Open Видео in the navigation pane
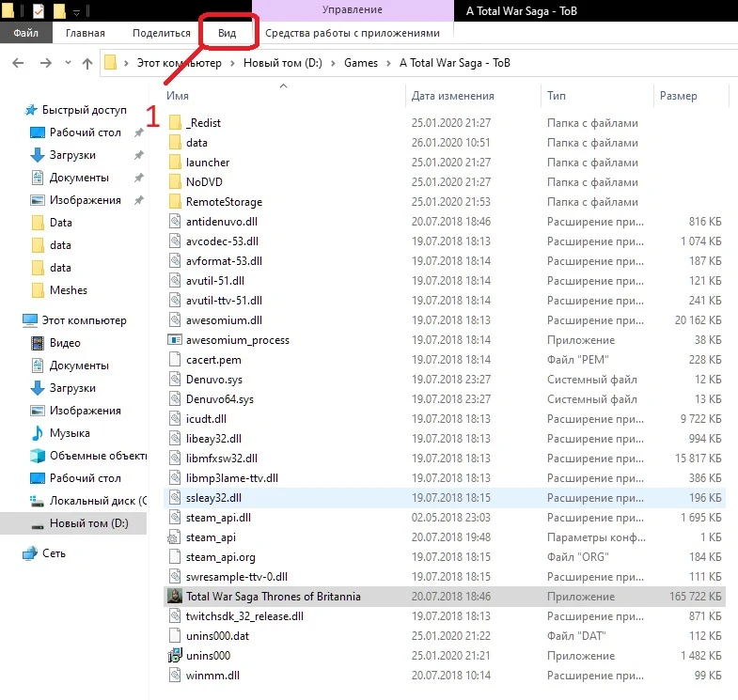The image size is (738, 700). (65, 343)
